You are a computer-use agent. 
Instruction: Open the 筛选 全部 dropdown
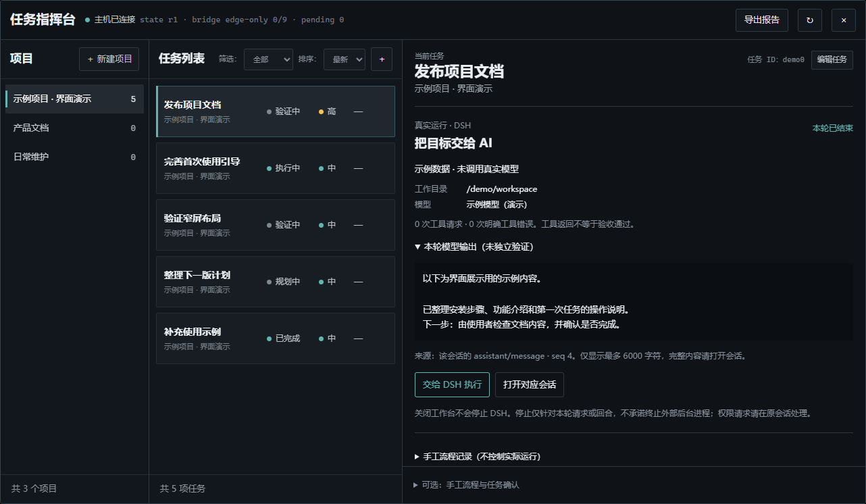[x=268, y=59]
